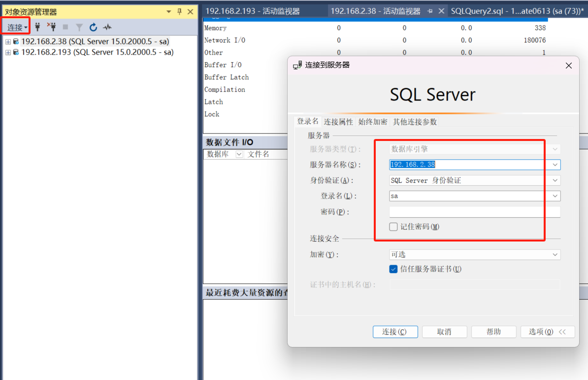Screen dimensions: 588x380
Task: Open the 服务器名称 dropdown
Action: pos(555,165)
